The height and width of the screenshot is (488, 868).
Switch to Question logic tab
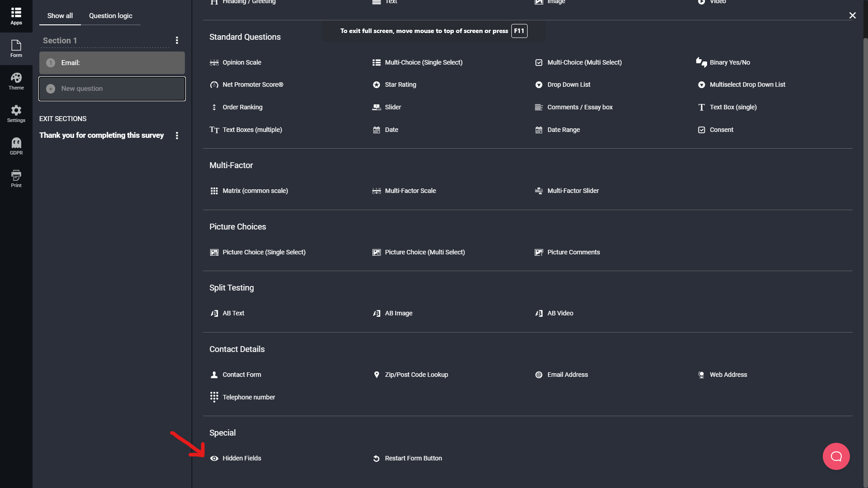tap(111, 16)
